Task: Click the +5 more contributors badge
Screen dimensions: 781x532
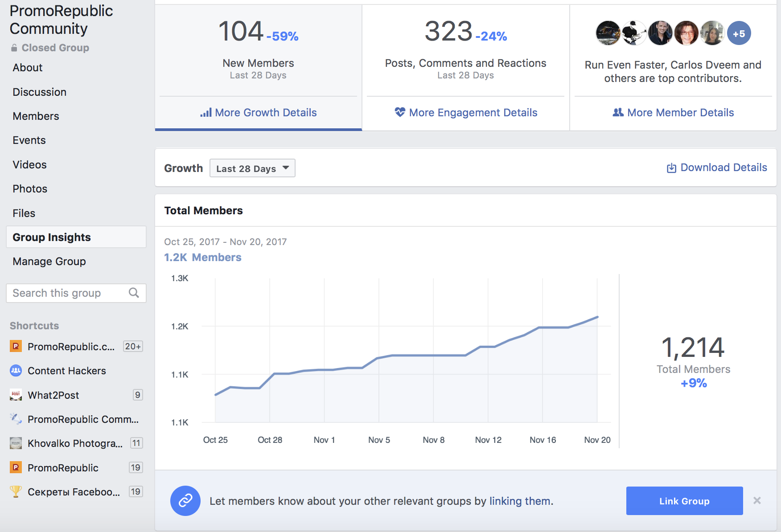Action: [739, 33]
